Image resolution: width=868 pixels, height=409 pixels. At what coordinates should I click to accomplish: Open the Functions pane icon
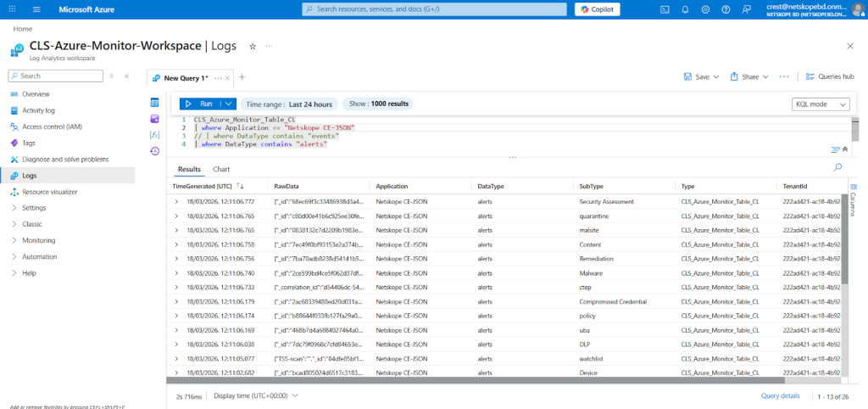pyautogui.click(x=155, y=135)
